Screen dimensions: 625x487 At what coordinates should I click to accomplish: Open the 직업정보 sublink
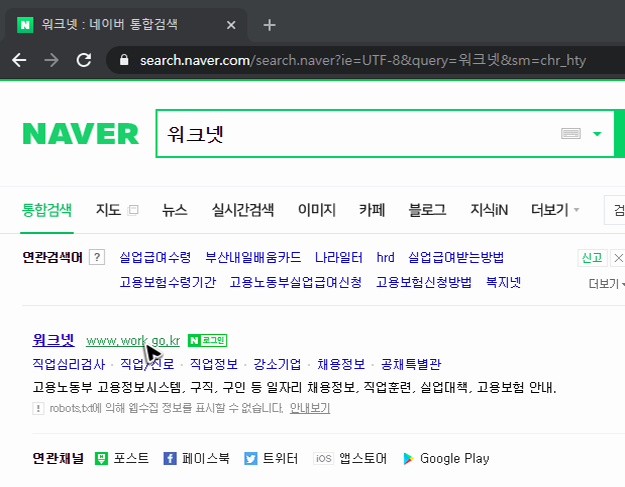tap(214, 364)
